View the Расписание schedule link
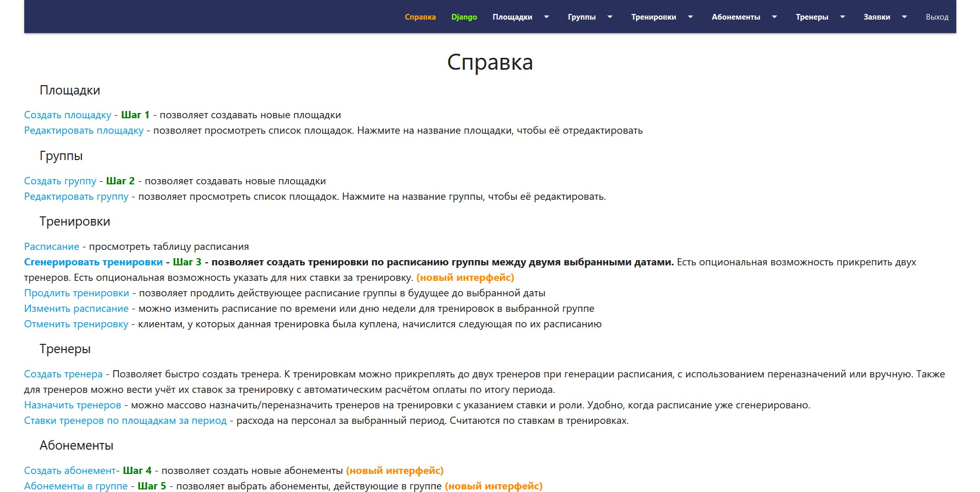This screenshot has width=980, height=492. click(52, 247)
